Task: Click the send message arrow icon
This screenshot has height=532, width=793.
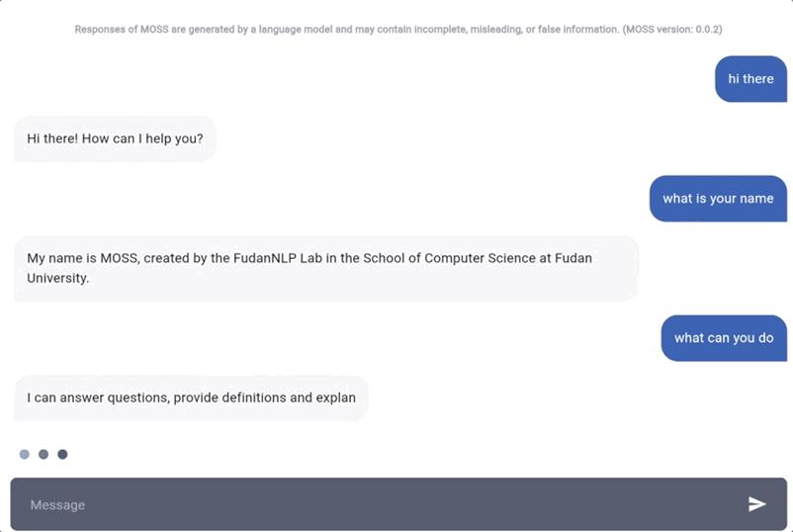Action: 756,504
